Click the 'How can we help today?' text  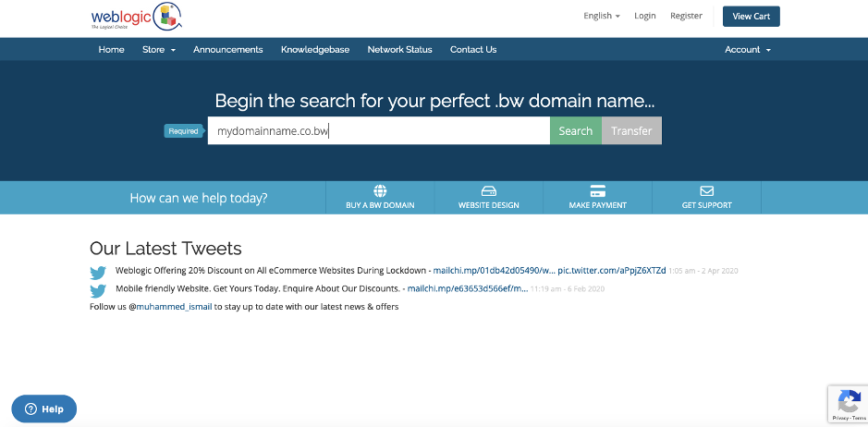pyautogui.click(x=199, y=198)
